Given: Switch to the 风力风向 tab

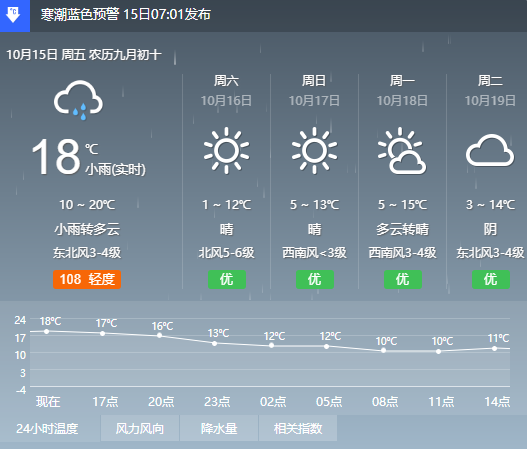Looking at the screenshot, I should [140, 428].
